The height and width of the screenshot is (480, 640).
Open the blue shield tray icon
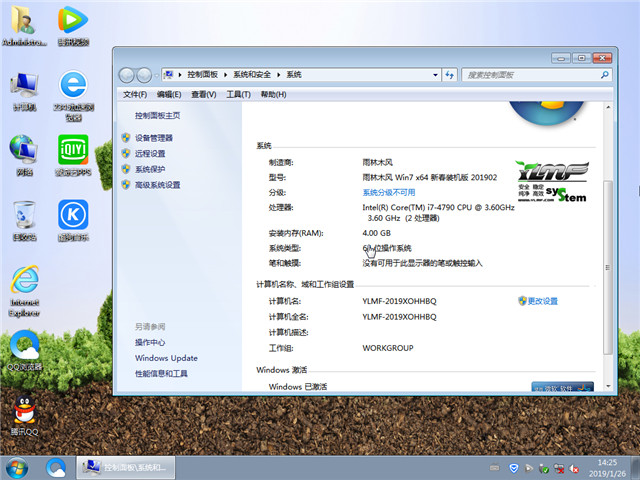point(514,468)
